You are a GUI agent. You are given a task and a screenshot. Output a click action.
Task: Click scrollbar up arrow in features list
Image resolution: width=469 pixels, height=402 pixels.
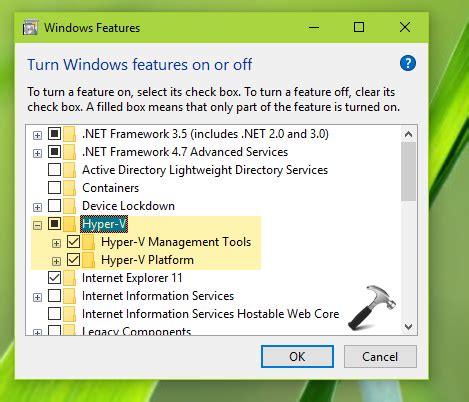coord(408,134)
